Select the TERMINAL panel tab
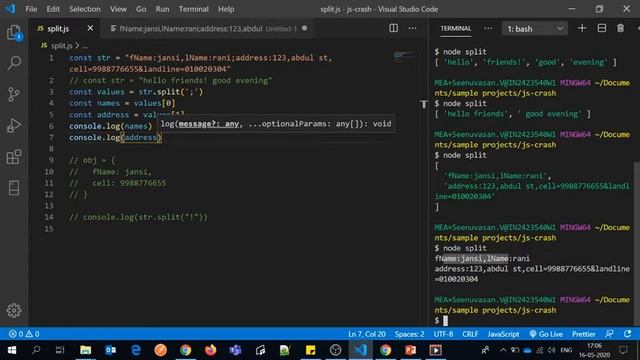The width and height of the screenshot is (640, 360). point(456,28)
